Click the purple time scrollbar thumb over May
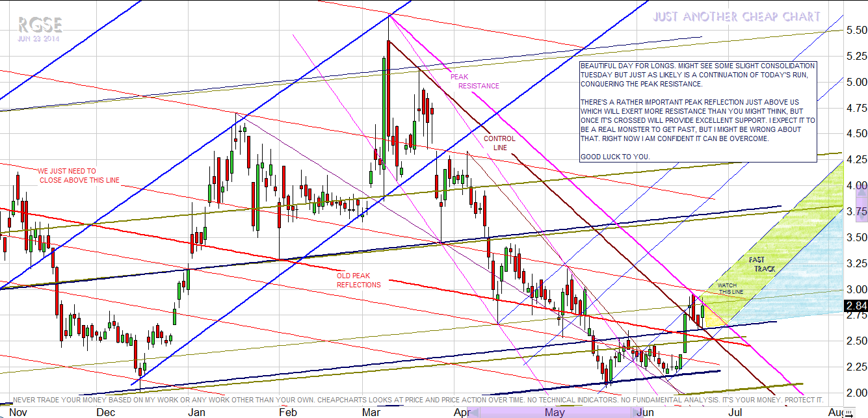 click(553, 412)
